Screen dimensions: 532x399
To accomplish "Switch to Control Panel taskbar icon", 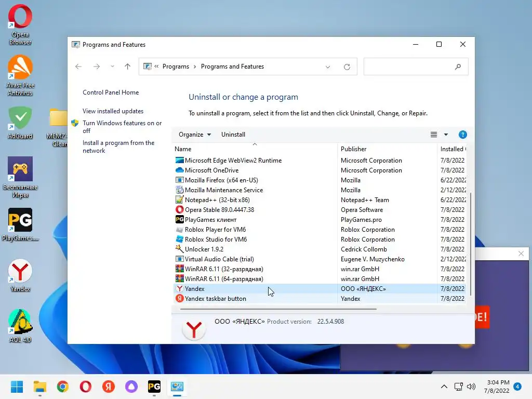I will click(x=177, y=387).
